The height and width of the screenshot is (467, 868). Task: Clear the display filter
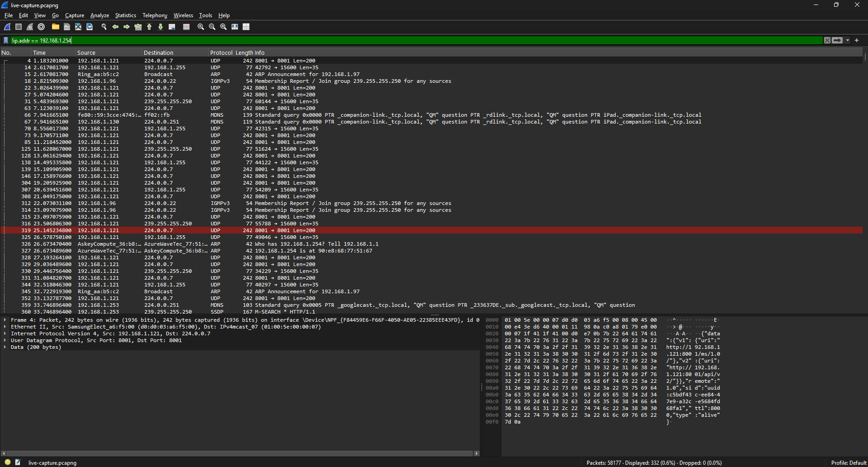pyautogui.click(x=827, y=40)
